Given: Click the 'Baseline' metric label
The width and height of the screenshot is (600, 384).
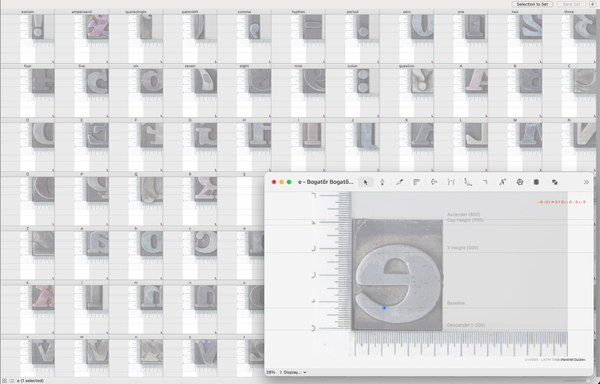Looking at the screenshot, I should pos(456,303).
